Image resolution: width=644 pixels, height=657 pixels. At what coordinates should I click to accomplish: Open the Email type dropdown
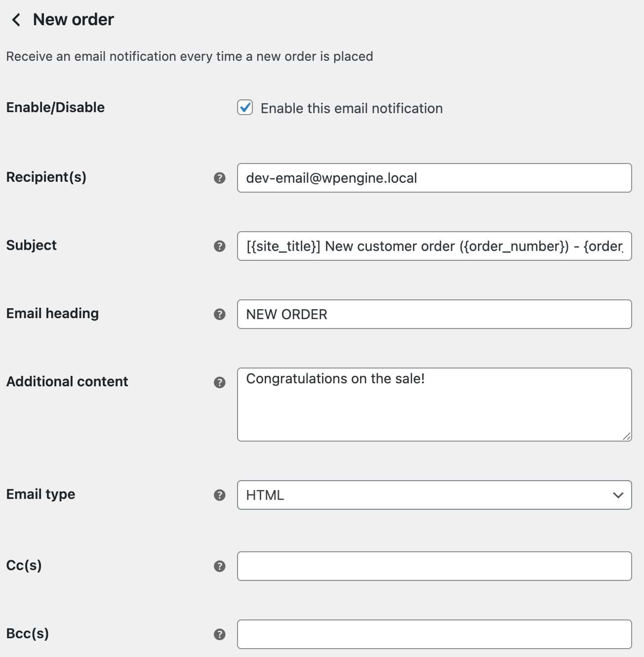click(435, 495)
